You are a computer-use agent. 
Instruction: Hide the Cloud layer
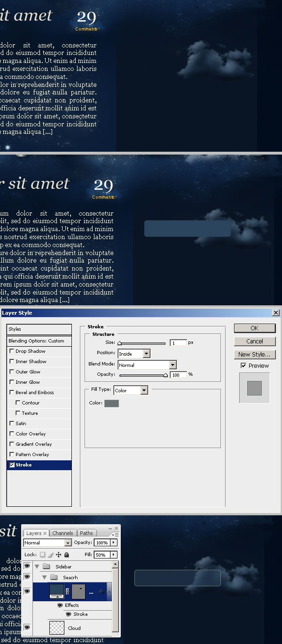point(27,627)
